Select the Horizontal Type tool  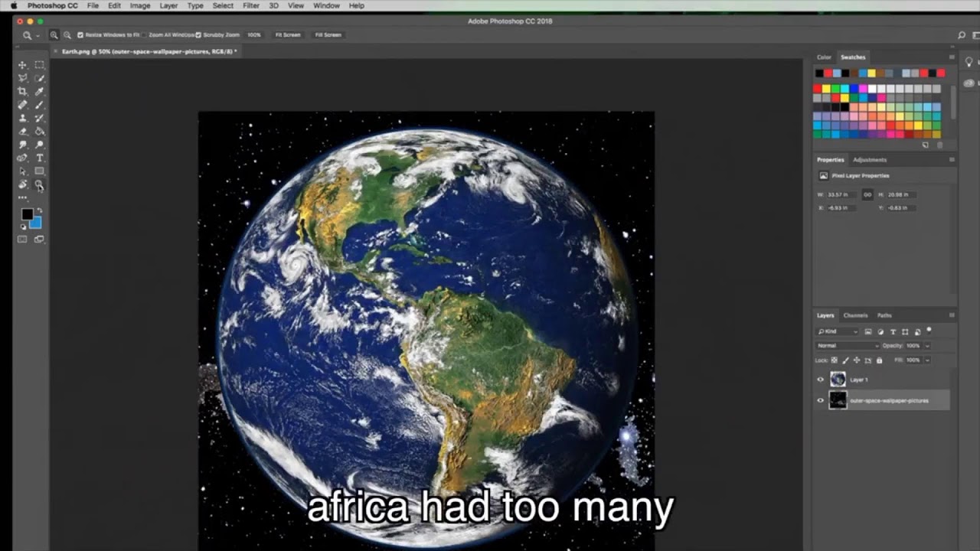(39, 158)
